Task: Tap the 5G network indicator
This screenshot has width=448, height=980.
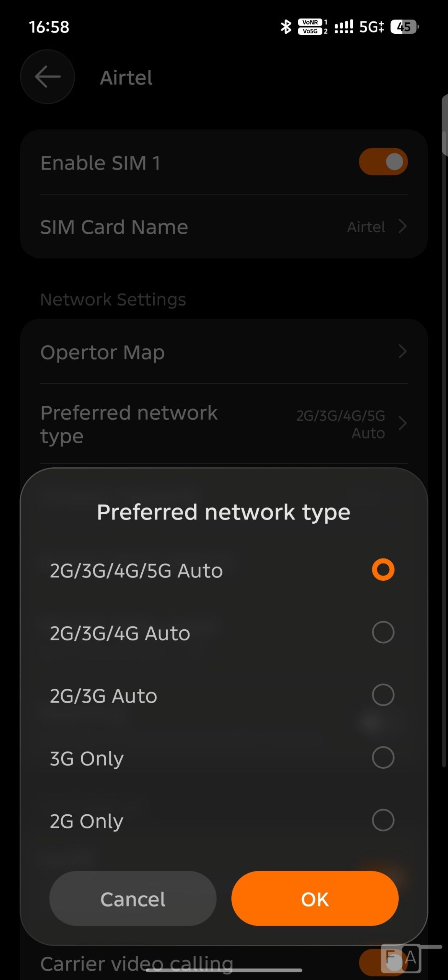Action: point(371,27)
